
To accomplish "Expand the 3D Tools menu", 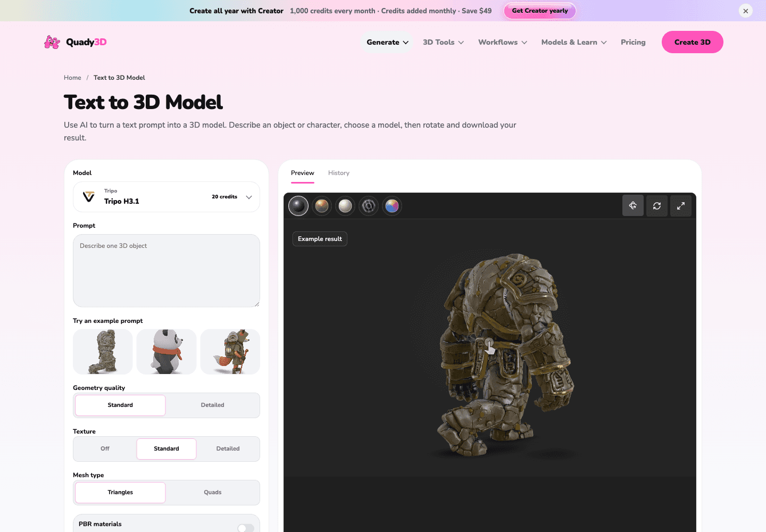I will point(443,42).
